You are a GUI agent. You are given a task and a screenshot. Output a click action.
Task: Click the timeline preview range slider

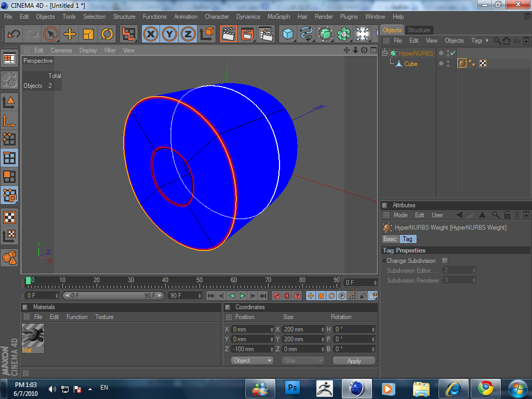tap(114, 296)
